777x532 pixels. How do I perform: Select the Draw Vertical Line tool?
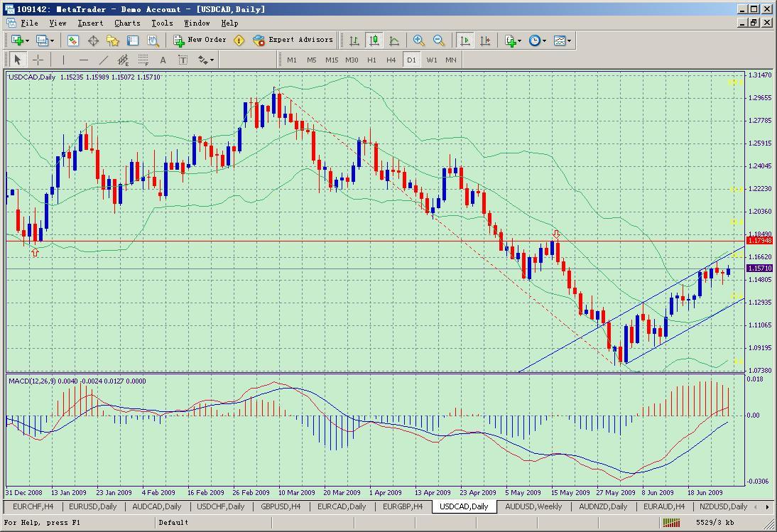(62, 60)
